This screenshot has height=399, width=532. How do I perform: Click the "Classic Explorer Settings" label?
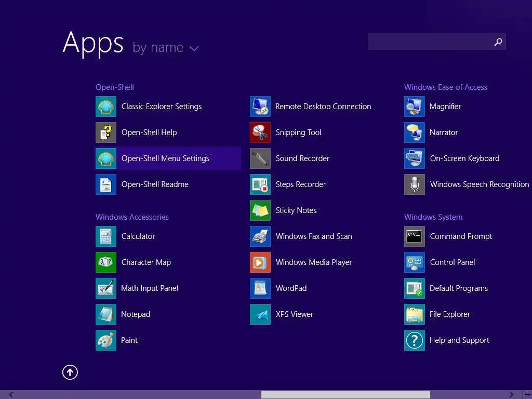(x=162, y=107)
